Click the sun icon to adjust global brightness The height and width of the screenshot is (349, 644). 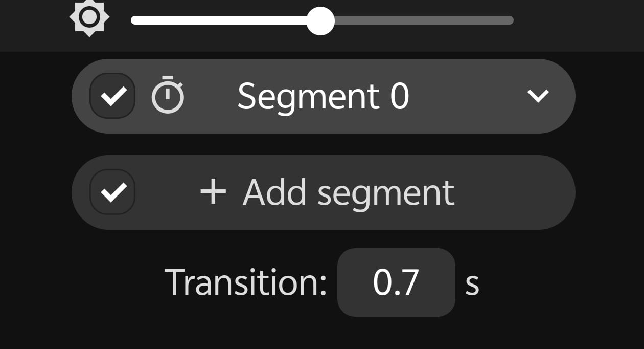90,17
